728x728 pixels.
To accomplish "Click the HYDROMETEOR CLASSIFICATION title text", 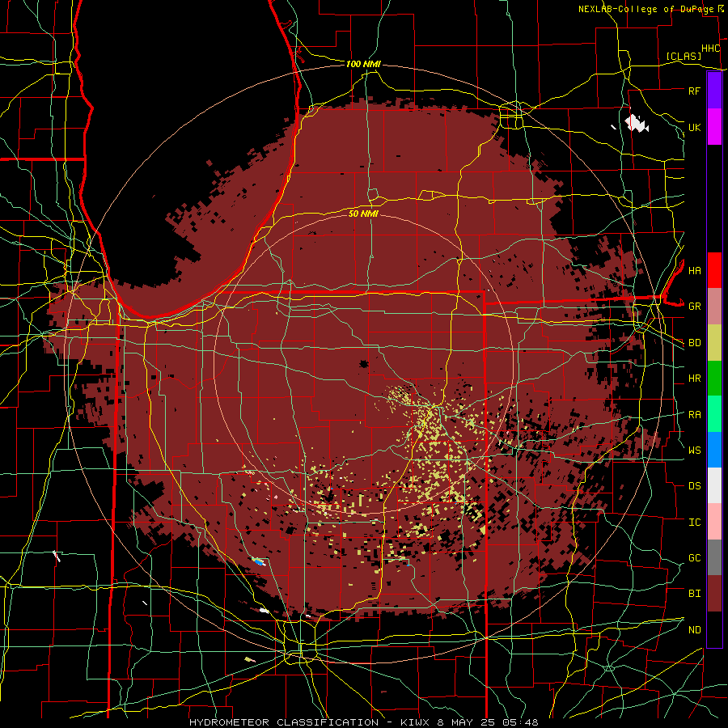I will [x=284, y=722].
